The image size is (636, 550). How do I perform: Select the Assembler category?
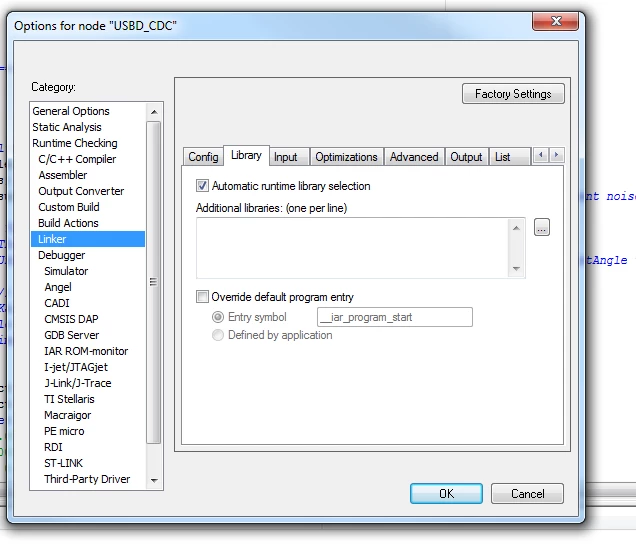point(88,175)
